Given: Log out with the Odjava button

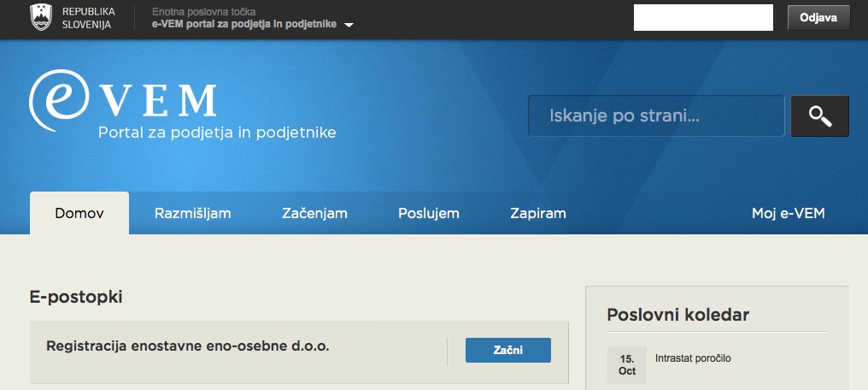Looking at the screenshot, I should [x=818, y=17].
